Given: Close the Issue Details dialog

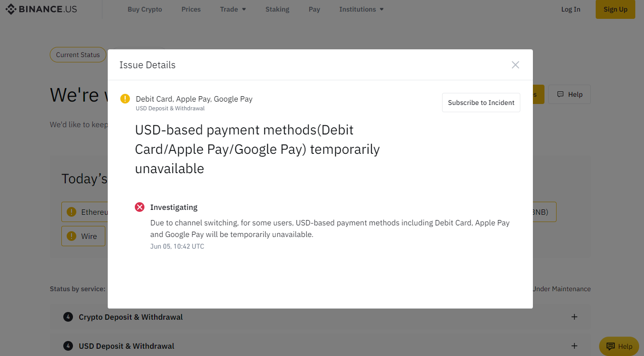Looking at the screenshot, I should point(515,65).
